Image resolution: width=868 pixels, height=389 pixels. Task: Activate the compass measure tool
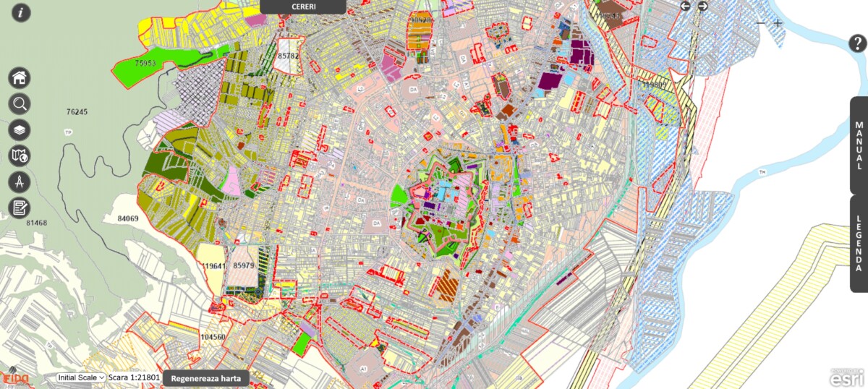coord(20,181)
